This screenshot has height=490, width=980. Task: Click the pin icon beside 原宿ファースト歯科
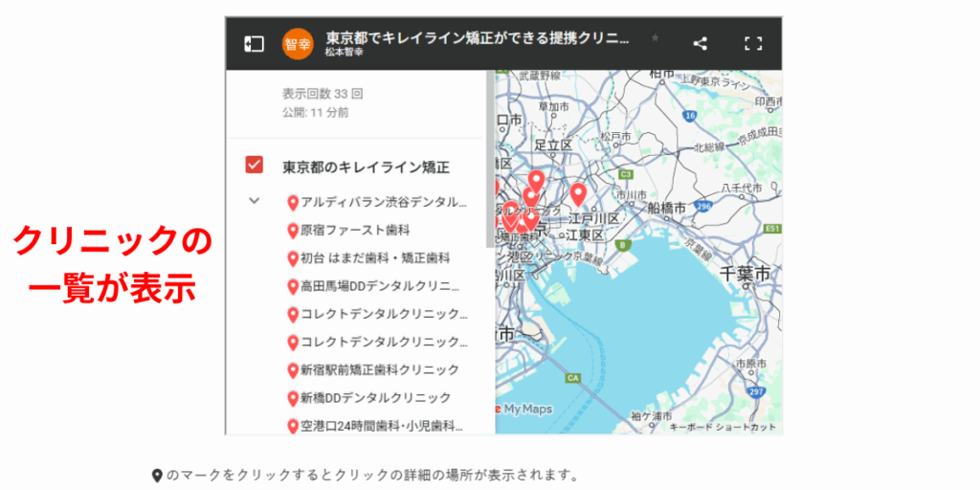pyautogui.click(x=293, y=232)
